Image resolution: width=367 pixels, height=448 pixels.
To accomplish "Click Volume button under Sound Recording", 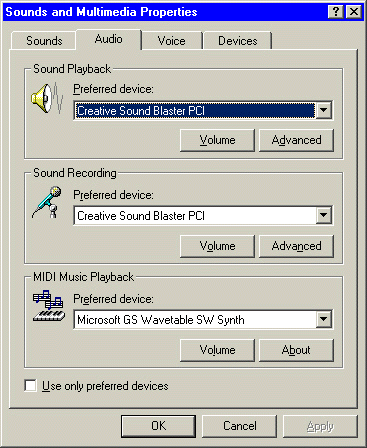I will [x=217, y=246].
